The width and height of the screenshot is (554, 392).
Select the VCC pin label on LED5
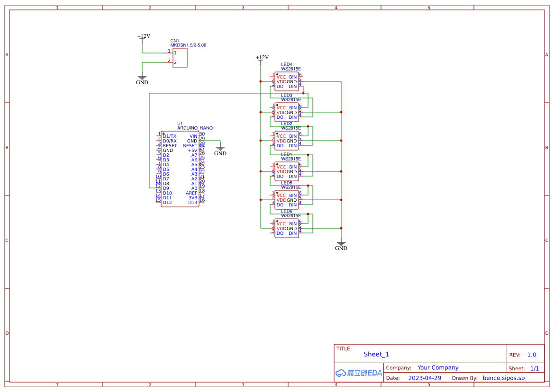coord(281,195)
